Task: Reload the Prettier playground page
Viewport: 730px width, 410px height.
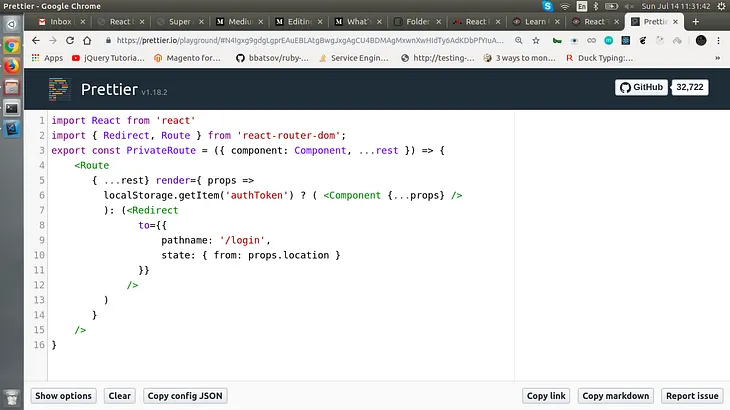Action: coord(70,40)
